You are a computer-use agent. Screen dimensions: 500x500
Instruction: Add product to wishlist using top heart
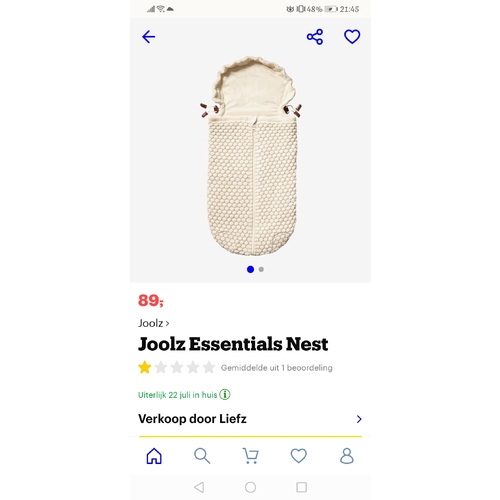(352, 37)
